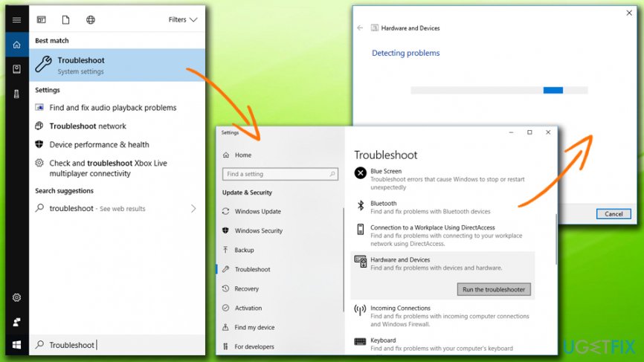644x362 pixels.
Task: Click the Devices icon in search sidebar
Action: point(17,94)
